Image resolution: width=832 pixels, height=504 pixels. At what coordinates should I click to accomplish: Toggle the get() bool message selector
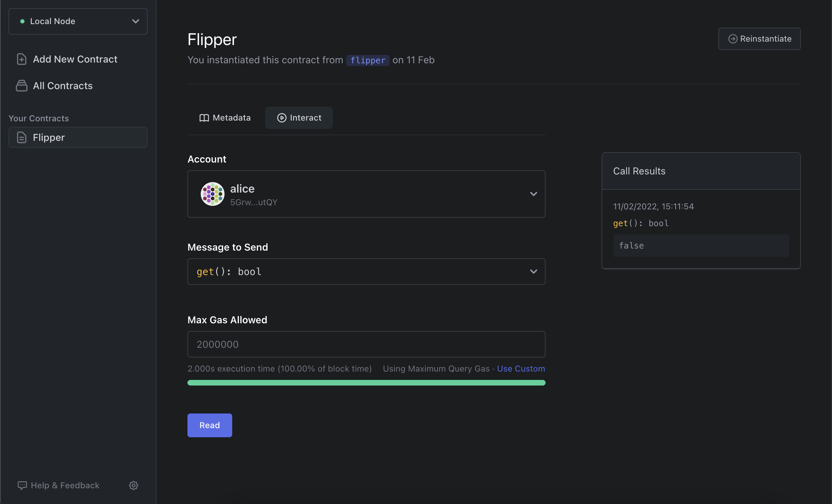366,271
